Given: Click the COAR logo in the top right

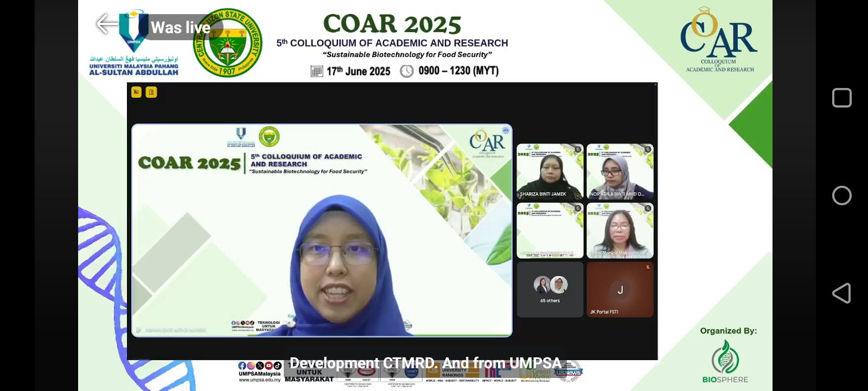Looking at the screenshot, I should (x=719, y=39).
